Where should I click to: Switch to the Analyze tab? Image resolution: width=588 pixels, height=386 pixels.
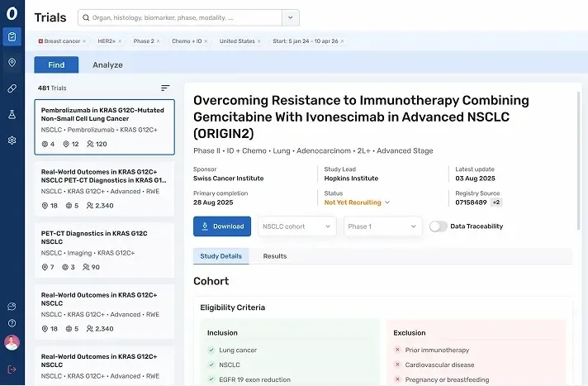pyautogui.click(x=107, y=65)
